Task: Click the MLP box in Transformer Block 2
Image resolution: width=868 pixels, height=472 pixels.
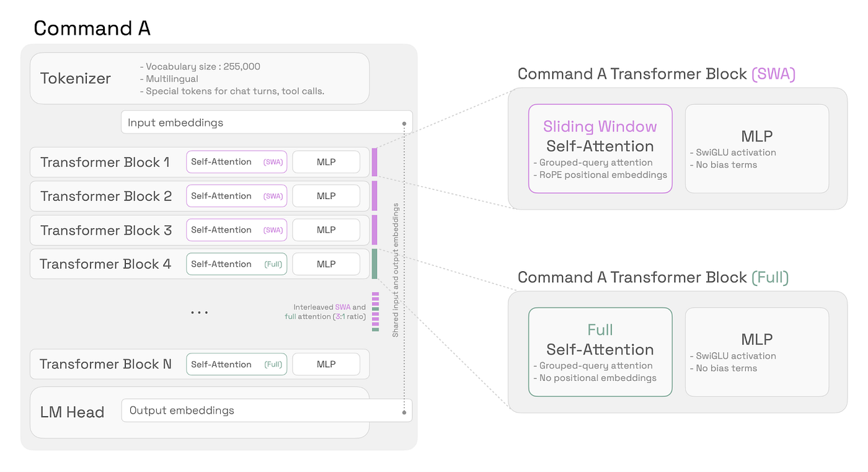Action: pyautogui.click(x=326, y=196)
